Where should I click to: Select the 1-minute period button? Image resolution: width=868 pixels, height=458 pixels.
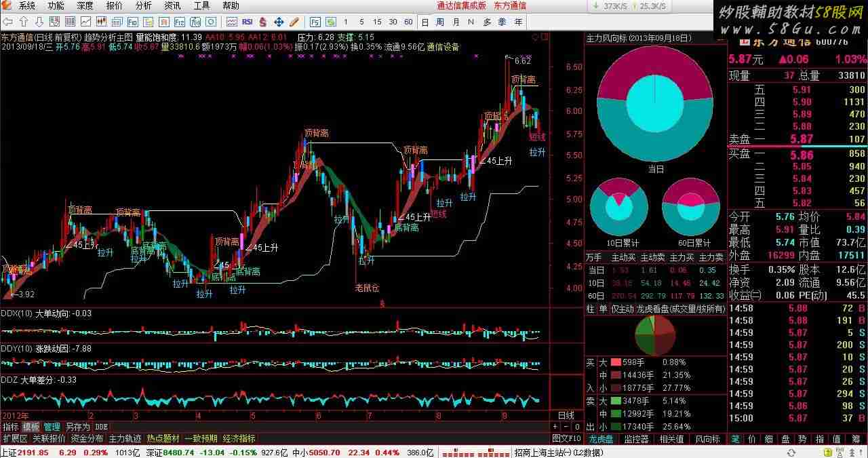345,22
